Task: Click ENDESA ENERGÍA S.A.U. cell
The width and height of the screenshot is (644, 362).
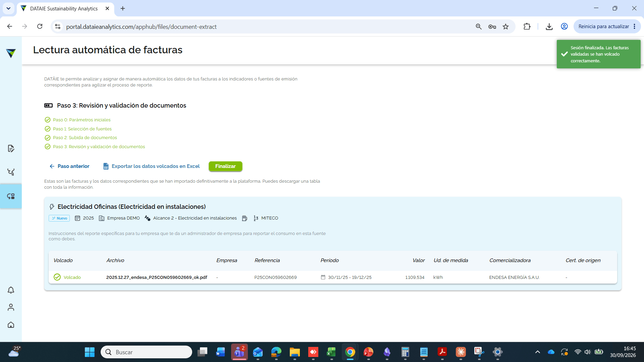Action: point(514,277)
